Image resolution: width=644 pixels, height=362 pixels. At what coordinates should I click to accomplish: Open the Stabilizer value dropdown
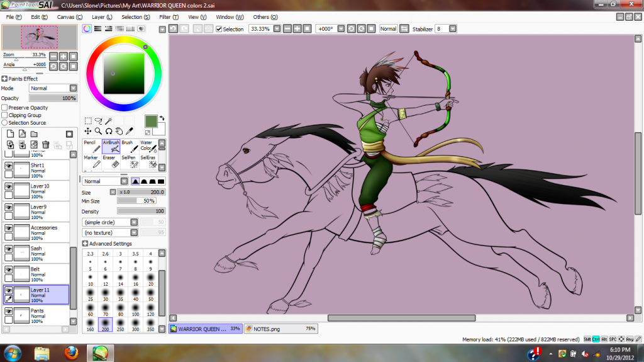coord(454,29)
